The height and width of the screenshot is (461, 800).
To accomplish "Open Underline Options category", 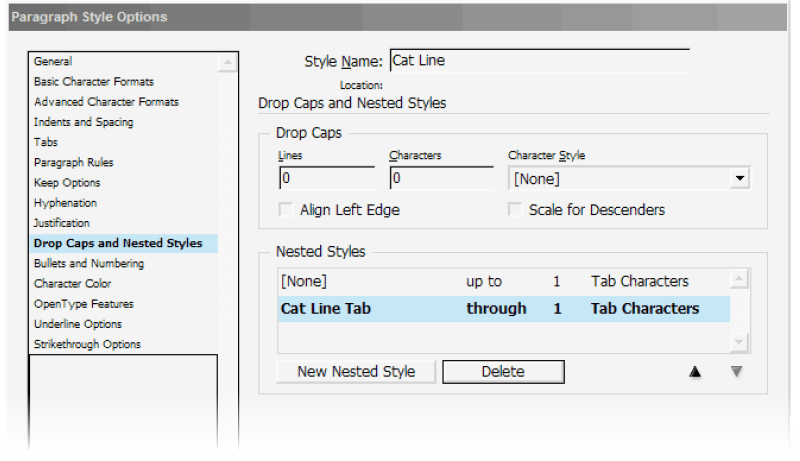I will point(78,324).
